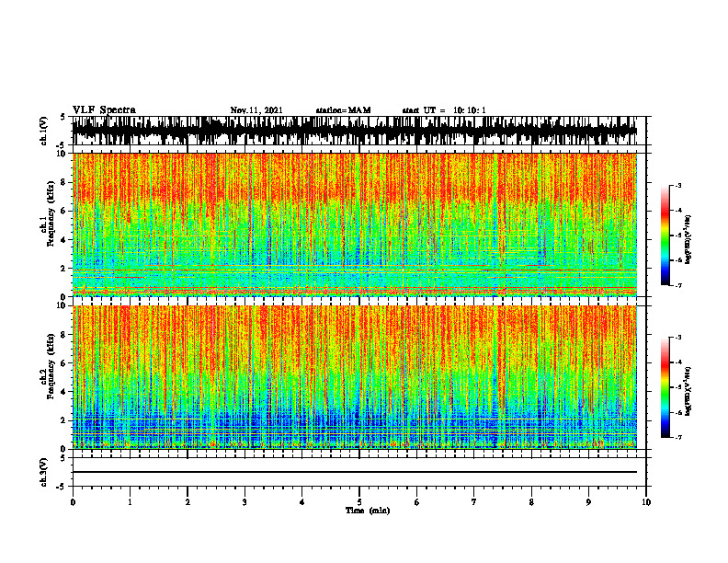The image size is (728, 563).
Task: Click time axis tick label "10"
Action: [646, 502]
